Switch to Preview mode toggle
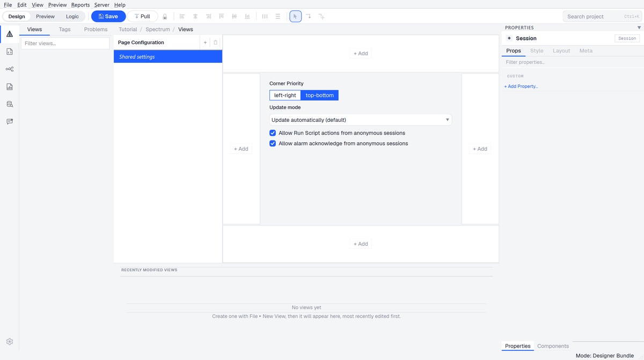This screenshot has width=644, height=360. tap(45, 17)
